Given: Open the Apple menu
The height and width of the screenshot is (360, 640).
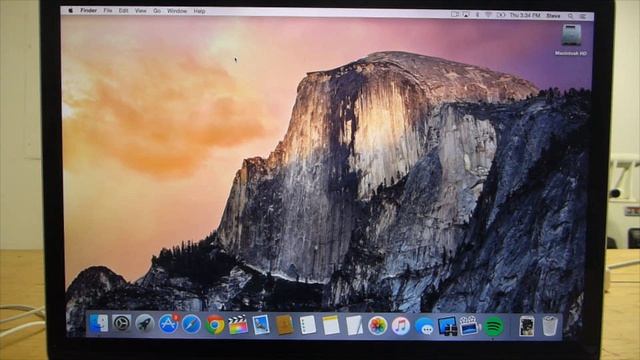Looking at the screenshot, I should pos(70,11).
